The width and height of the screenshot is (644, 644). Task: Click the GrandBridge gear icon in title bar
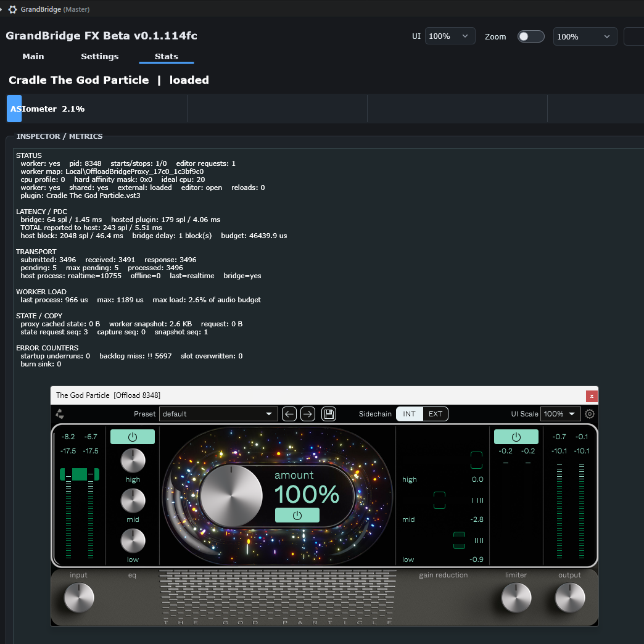(x=13, y=9)
